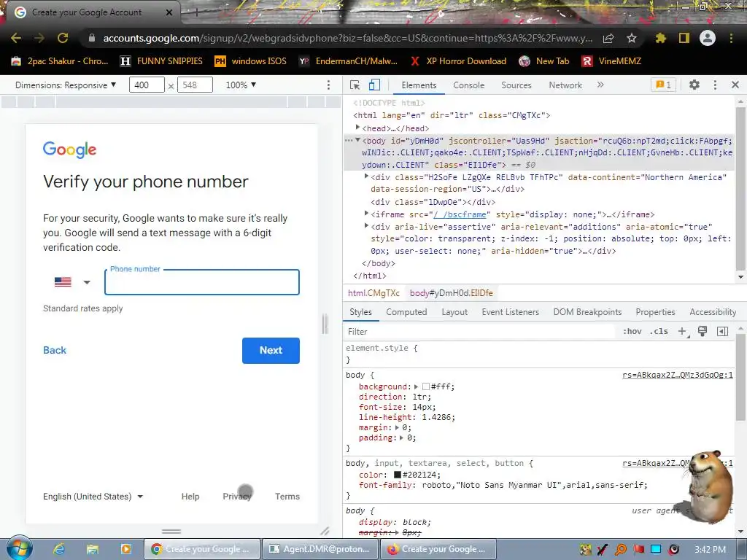The height and width of the screenshot is (560, 747).
Task: Toggle the :hov element state button
Action: click(x=632, y=332)
